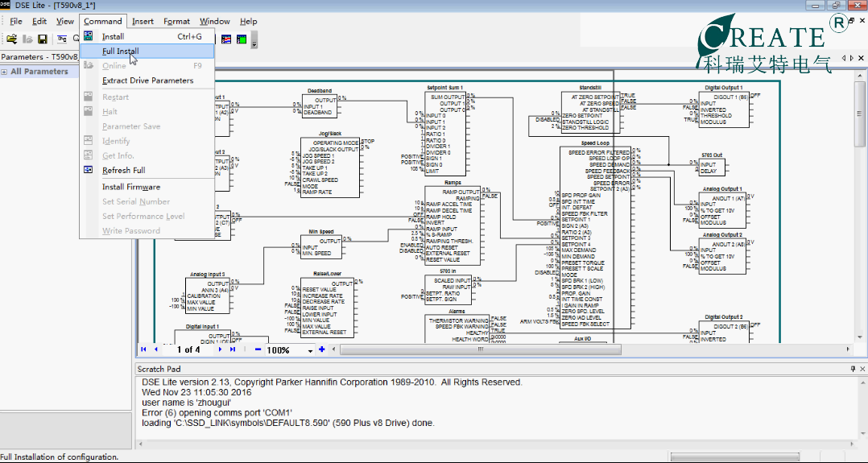Select the Jog/Slack function block
868x463 pixels.
point(330,167)
